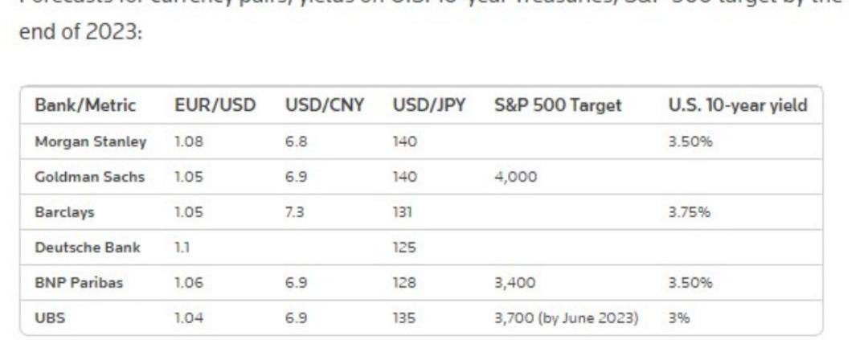
Task: Select the 3,700 (by June 2023) cell
Action: click(567, 318)
